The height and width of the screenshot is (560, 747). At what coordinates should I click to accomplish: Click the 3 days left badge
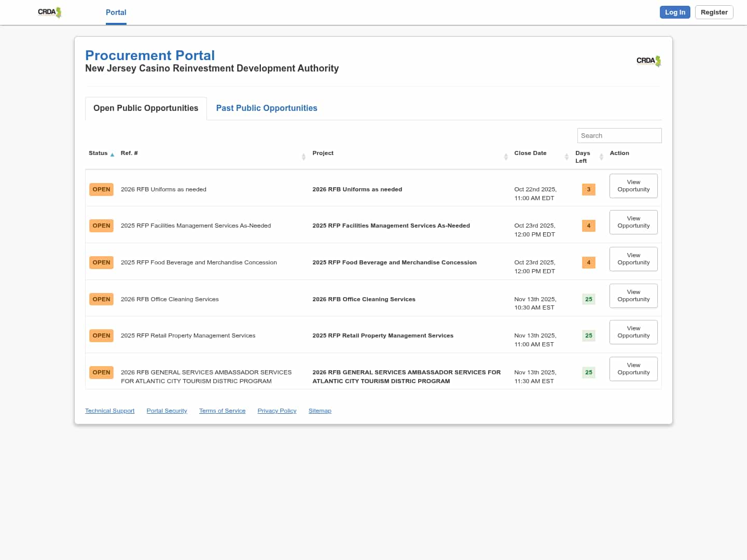point(588,189)
